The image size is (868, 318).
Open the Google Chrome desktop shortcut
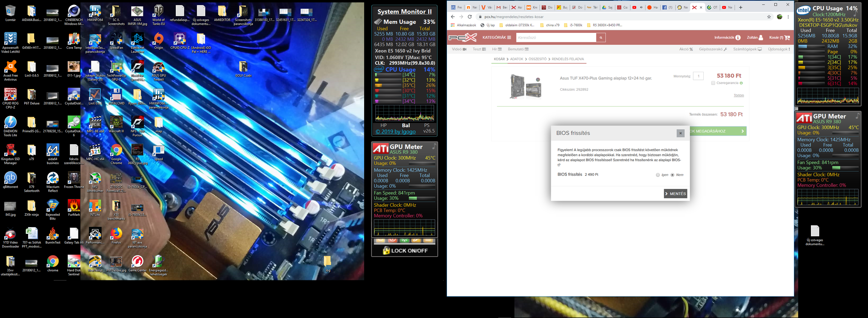pos(116,154)
